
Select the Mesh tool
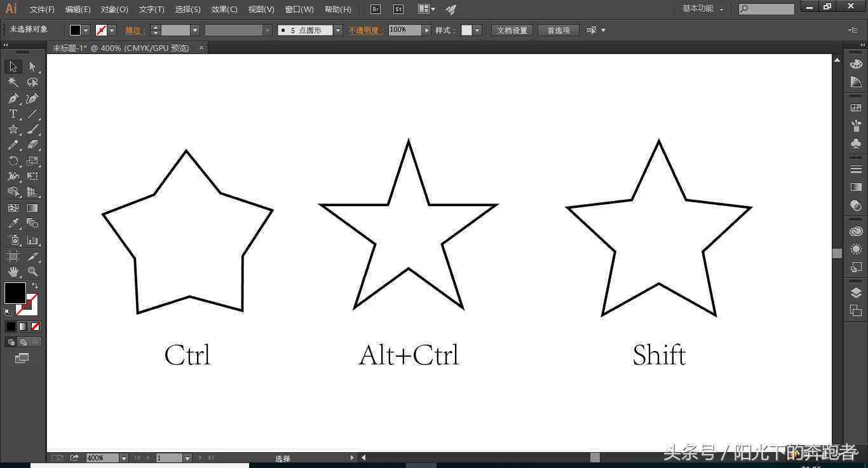tap(13, 208)
